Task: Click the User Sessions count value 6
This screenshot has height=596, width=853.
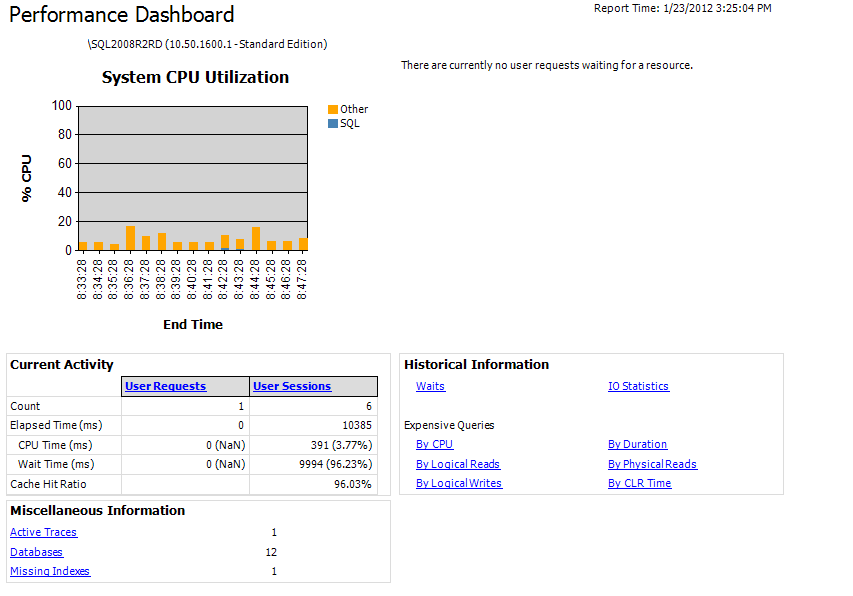Action: (368, 406)
